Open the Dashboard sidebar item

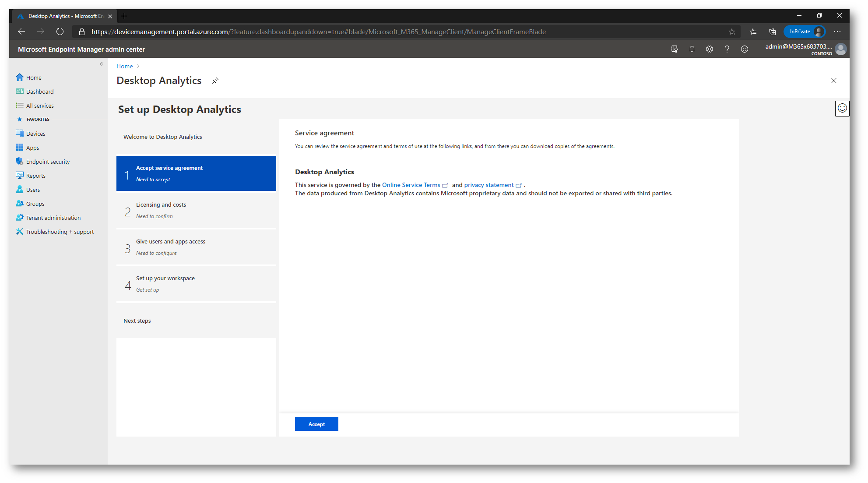click(40, 92)
